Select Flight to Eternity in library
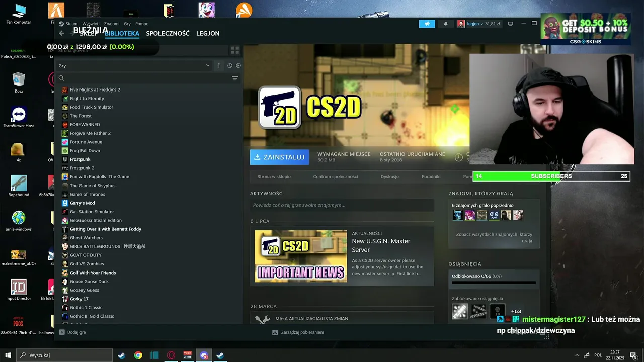 pos(87,99)
